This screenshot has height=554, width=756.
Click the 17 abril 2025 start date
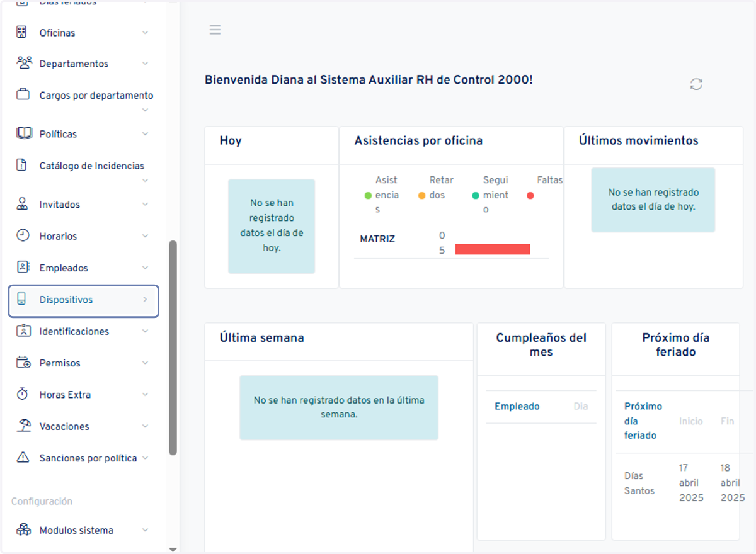coord(691,483)
